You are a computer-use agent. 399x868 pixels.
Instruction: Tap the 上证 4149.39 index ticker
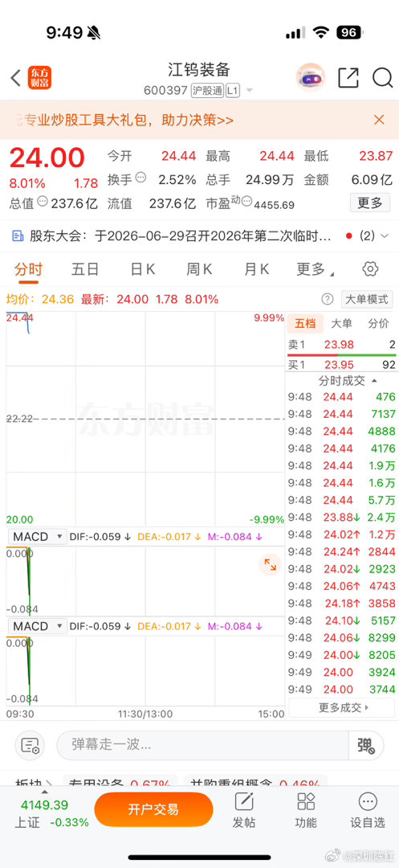coord(51,813)
